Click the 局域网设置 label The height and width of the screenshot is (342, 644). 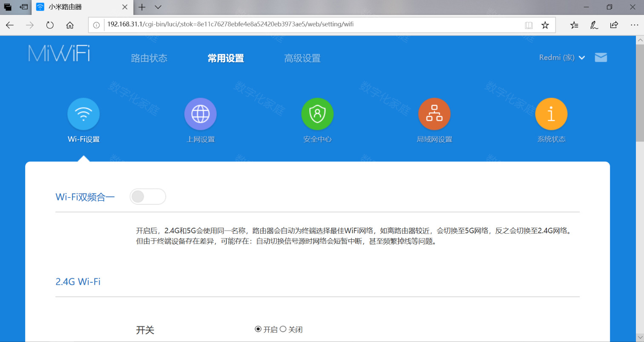click(x=434, y=139)
